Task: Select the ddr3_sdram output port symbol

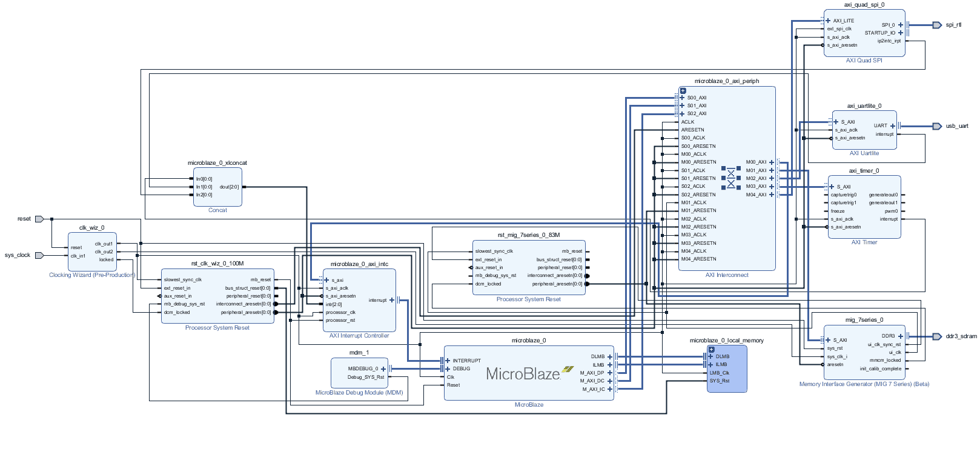Action: (x=937, y=336)
